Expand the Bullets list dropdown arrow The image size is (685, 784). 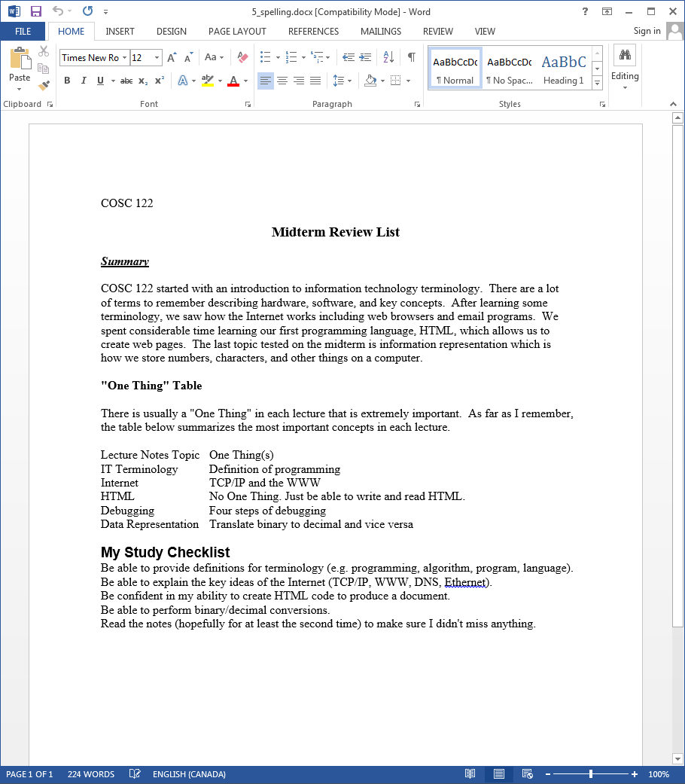coord(278,57)
